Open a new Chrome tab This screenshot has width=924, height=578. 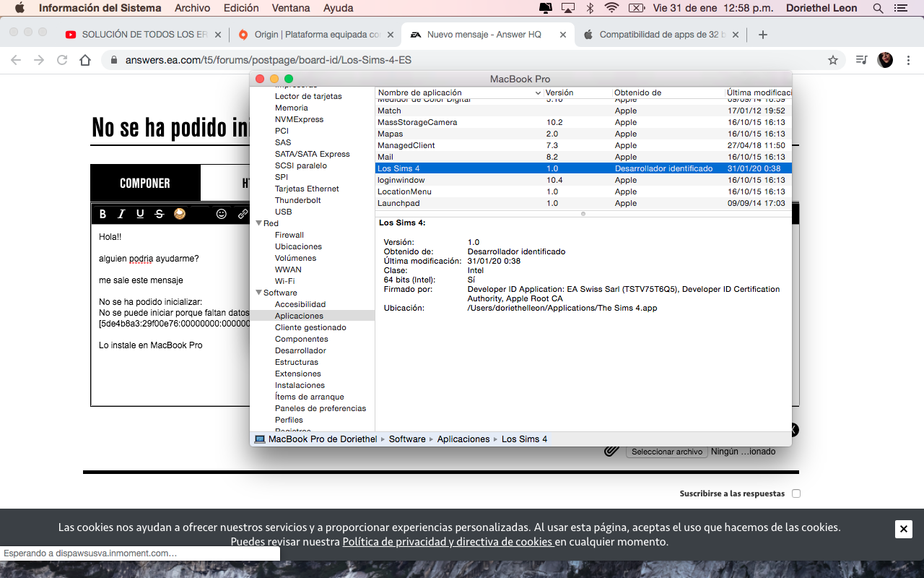pos(763,34)
